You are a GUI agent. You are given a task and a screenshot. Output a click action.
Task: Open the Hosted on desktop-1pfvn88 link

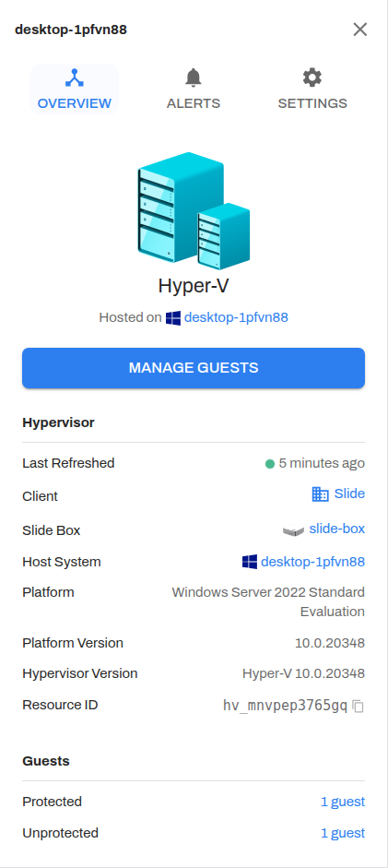click(x=236, y=317)
